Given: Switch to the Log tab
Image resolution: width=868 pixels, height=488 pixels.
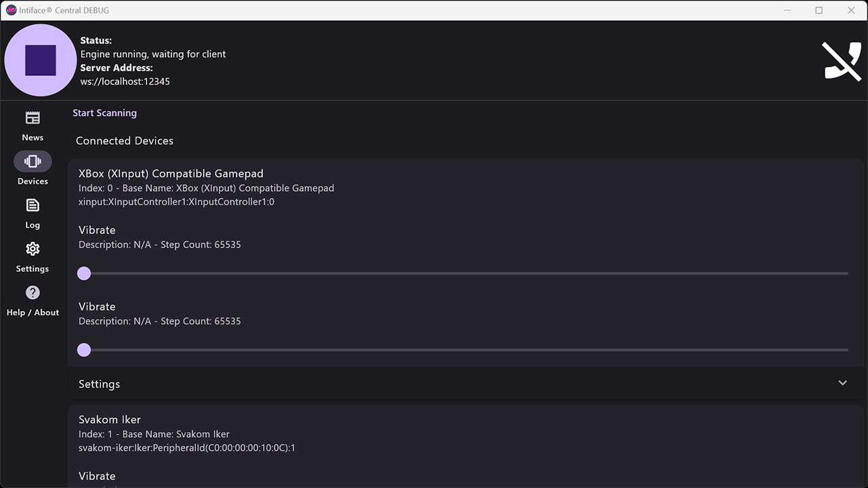Looking at the screenshot, I should pyautogui.click(x=32, y=213).
